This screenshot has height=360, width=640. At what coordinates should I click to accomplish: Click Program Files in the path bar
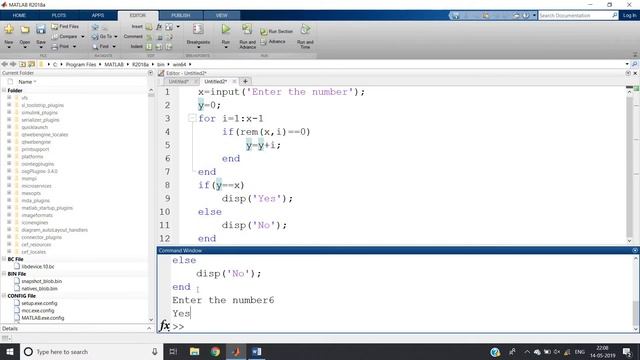click(81, 64)
